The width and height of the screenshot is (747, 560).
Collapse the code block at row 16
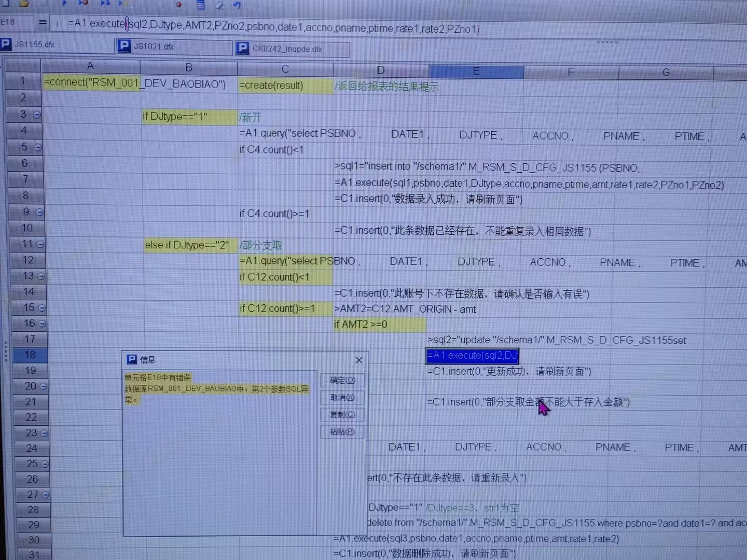coord(42,324)
